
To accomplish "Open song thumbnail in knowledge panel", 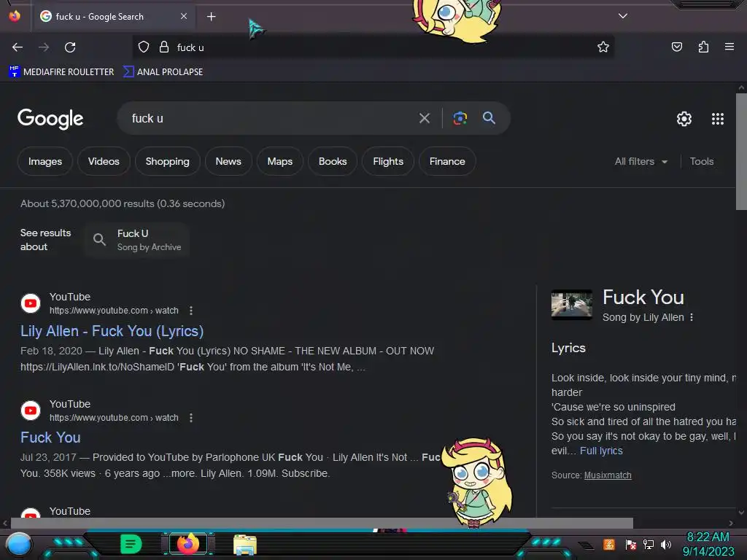I will point(572,304).
